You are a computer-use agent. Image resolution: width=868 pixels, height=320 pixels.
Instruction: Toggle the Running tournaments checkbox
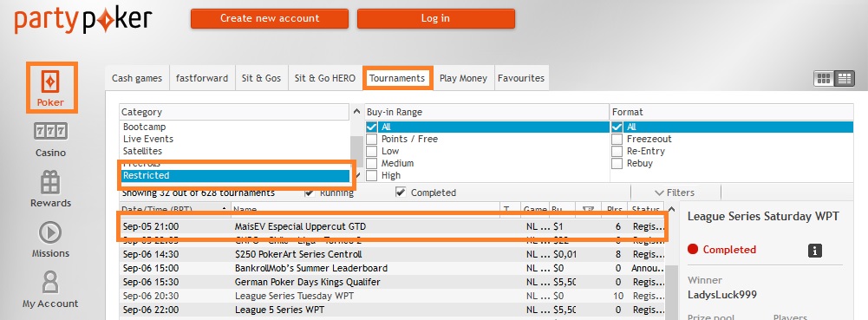click(x=310, y=193)
